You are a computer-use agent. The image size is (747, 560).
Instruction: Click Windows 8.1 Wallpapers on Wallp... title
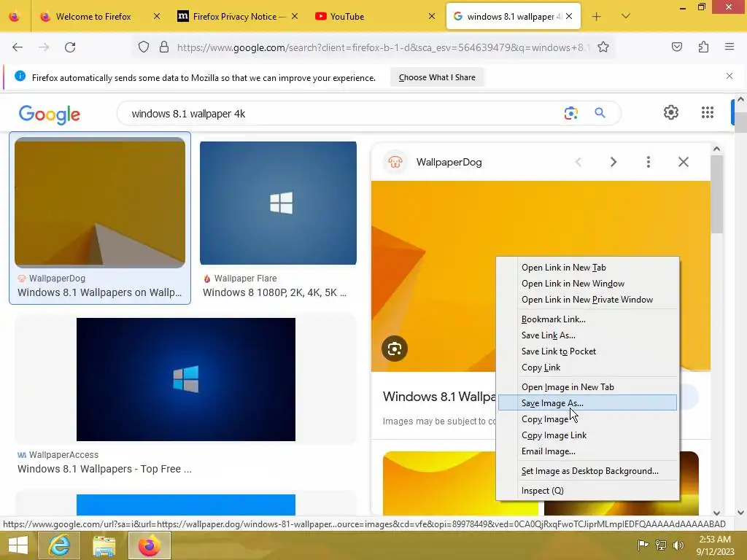pos(99,292)
